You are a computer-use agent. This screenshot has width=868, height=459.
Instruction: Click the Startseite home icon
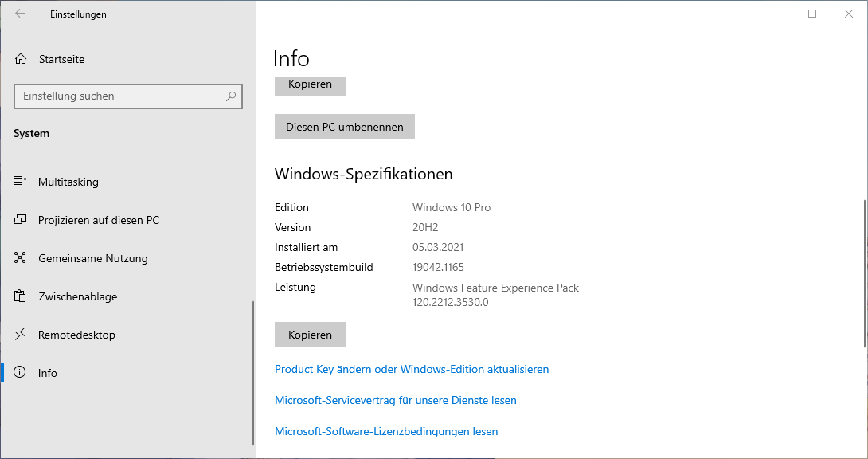[x=21, y=59]
